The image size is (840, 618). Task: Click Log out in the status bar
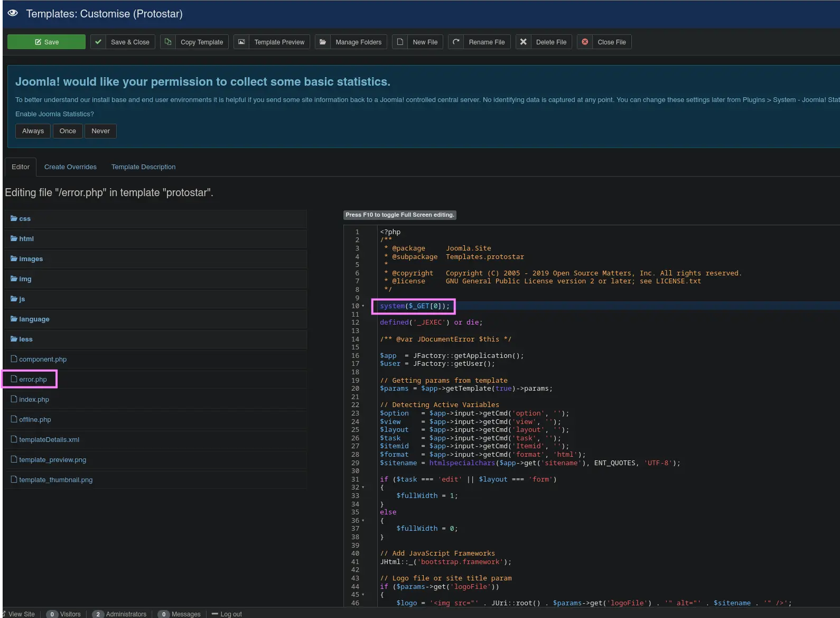pyautogui.click(x=231, y=614)
